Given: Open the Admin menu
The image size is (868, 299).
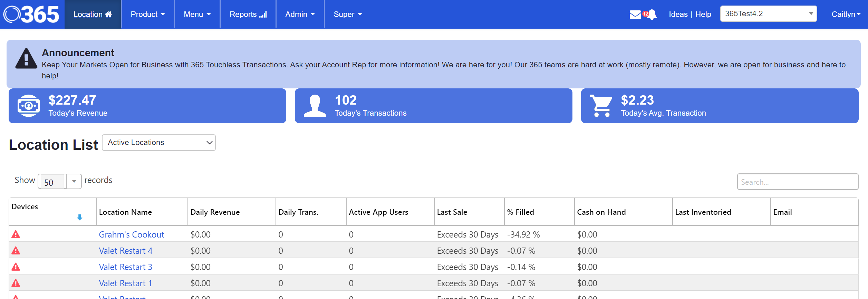Looking at the screenshot, I should click(x=300, y=15).
